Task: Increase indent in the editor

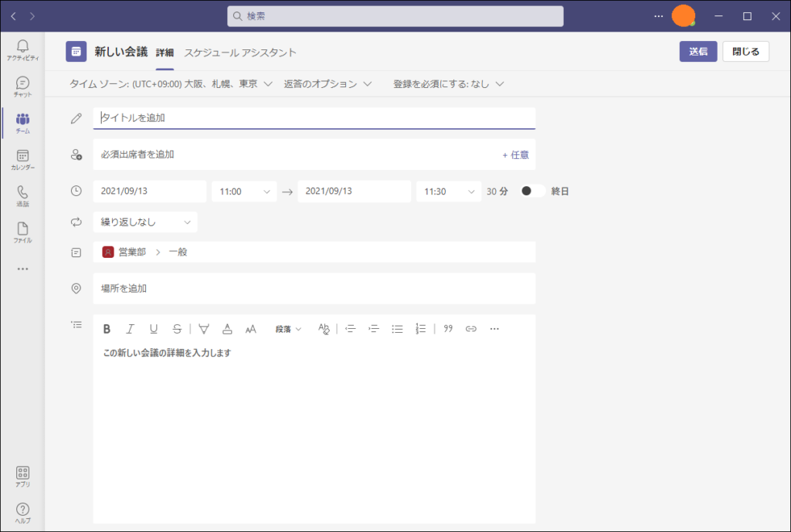Action: pyautogui.click(x=374, y=329)
